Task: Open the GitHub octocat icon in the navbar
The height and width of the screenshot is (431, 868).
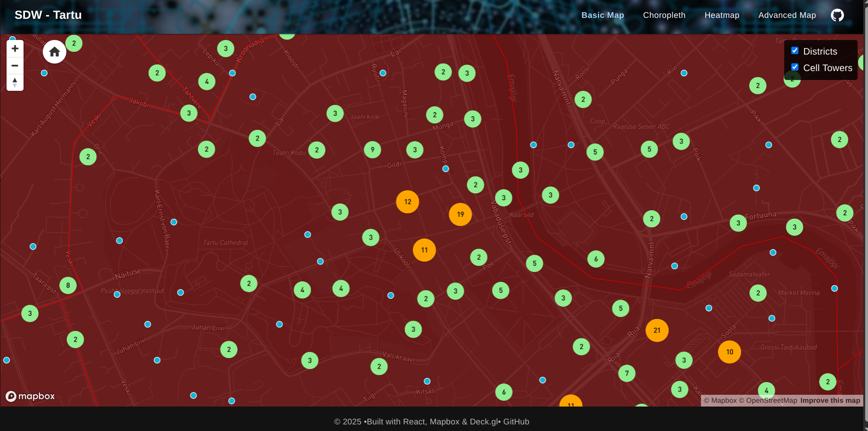Action: tap(838, 15)
